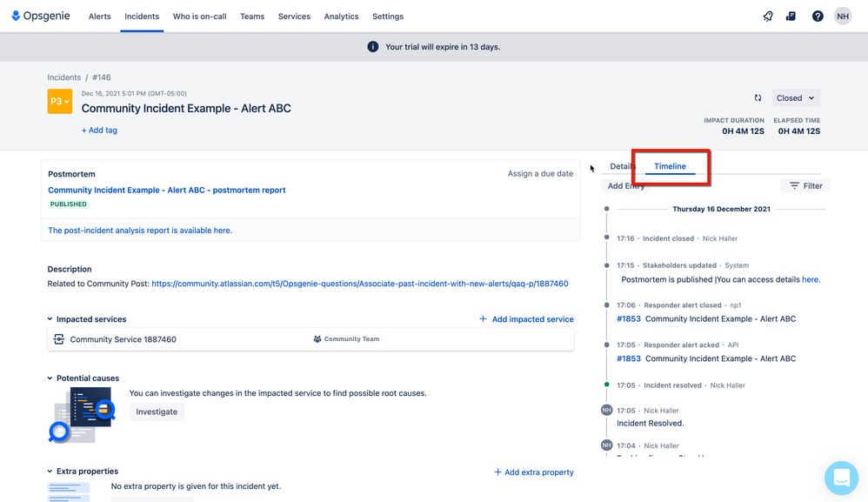868x502 pixels.
Task: Click Assign a due date
Action: click(x=540, y=174)
